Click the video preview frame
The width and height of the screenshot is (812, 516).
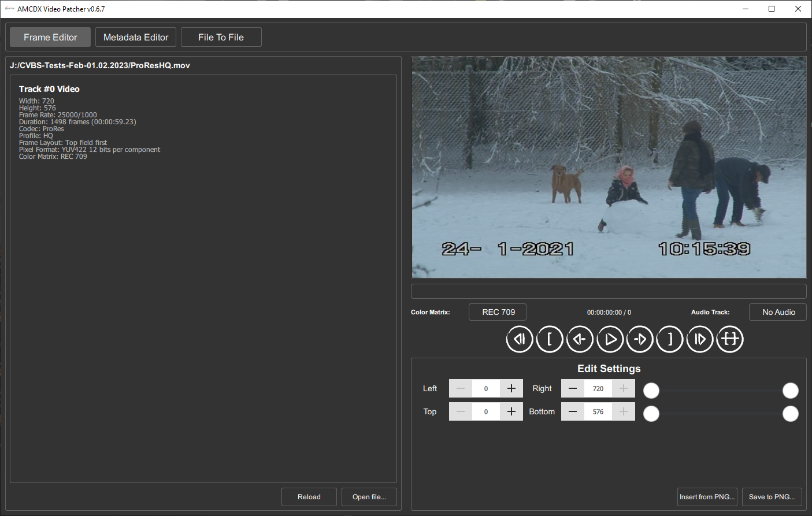click(x=609, y=168)
